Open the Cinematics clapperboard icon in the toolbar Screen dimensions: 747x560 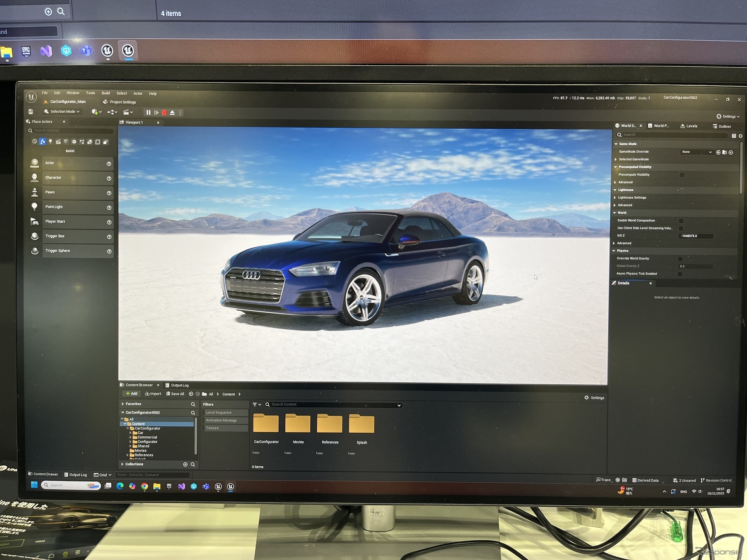pyautogui.click(x=126, y=112)
